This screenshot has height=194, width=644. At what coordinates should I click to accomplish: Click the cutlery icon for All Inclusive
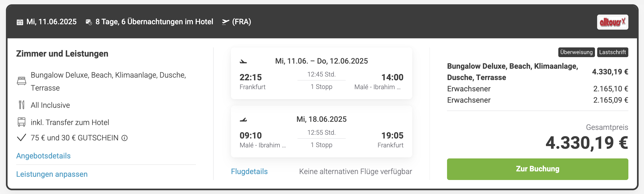[22, 105]
